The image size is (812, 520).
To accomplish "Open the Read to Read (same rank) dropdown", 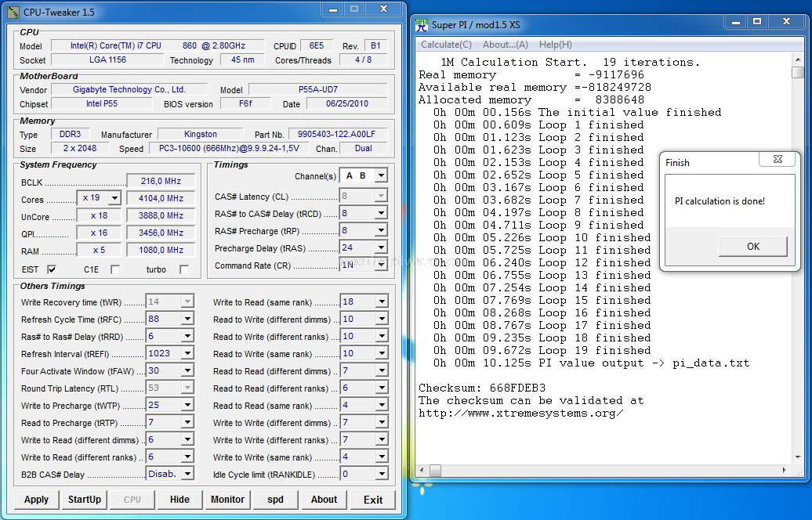I will click(382, 405).
